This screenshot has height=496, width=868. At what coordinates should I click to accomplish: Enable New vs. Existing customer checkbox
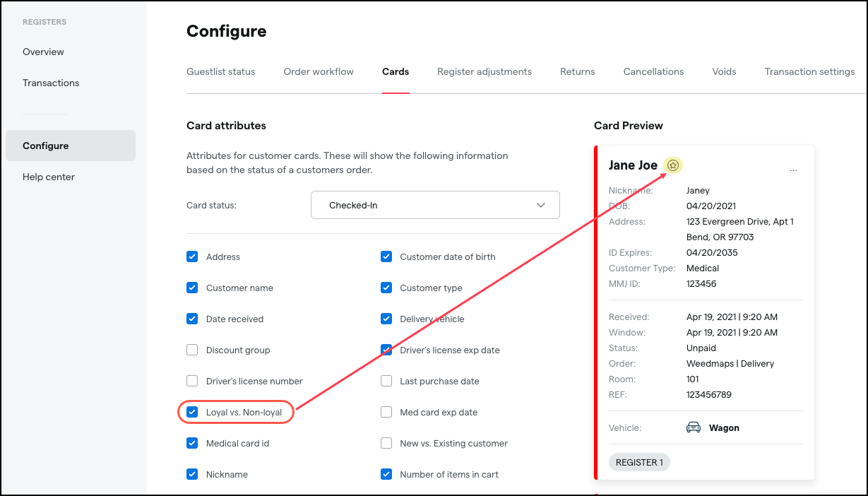pyautogui.click(x=386, y=443)
